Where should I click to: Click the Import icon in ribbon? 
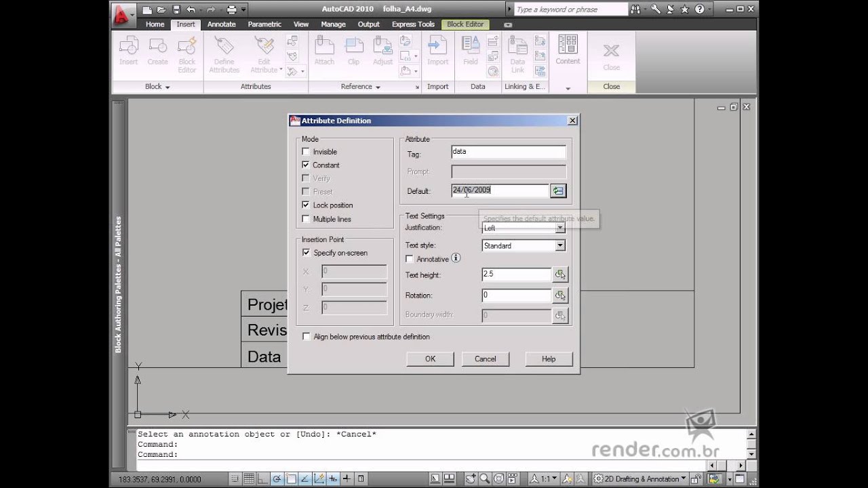437,46
